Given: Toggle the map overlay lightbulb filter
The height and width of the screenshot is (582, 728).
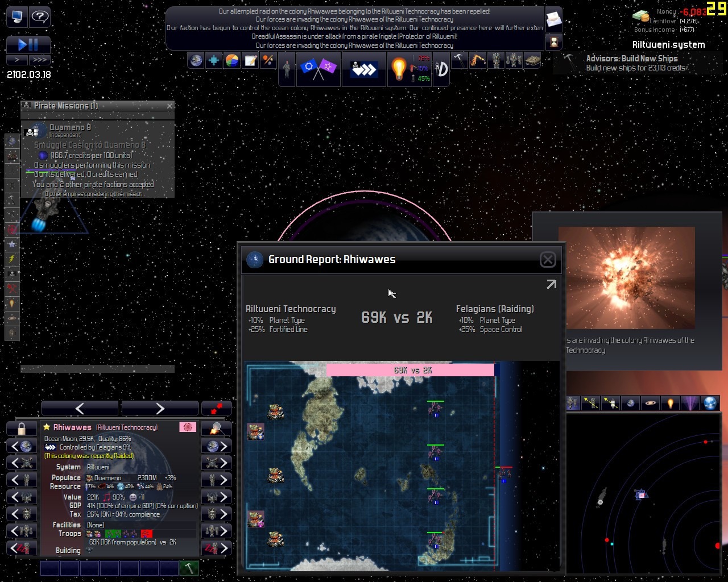Looking at the screenshot, I should 671,403.
